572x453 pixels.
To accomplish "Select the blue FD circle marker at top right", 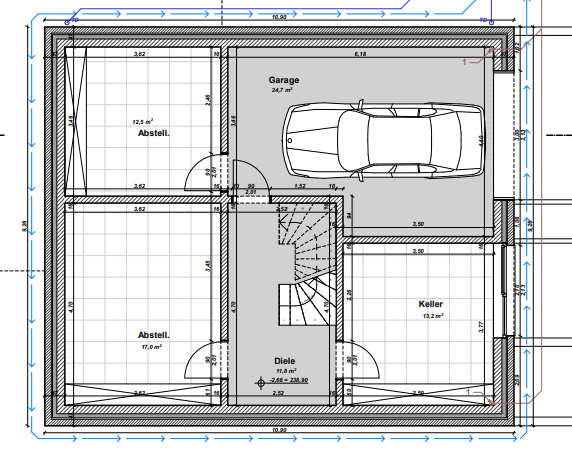I will point(491,22).
